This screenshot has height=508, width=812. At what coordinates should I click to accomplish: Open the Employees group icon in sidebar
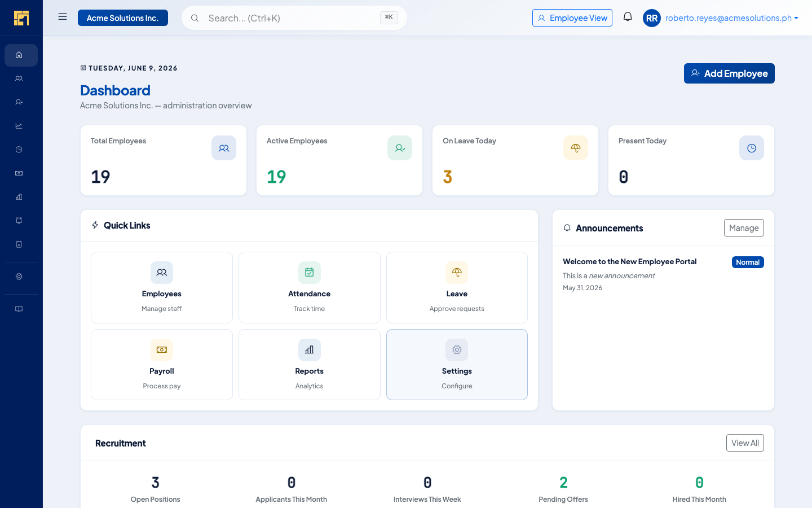(x=19, y=79)
